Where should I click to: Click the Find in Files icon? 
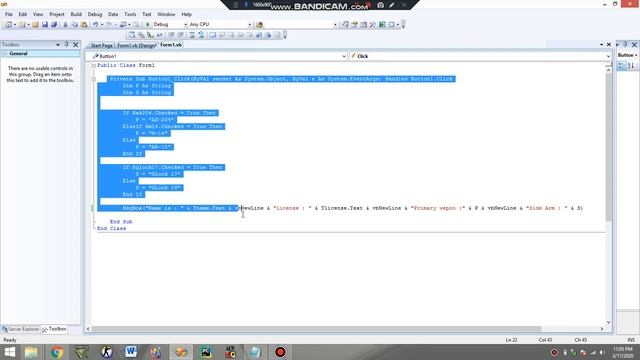pos(259,24)
